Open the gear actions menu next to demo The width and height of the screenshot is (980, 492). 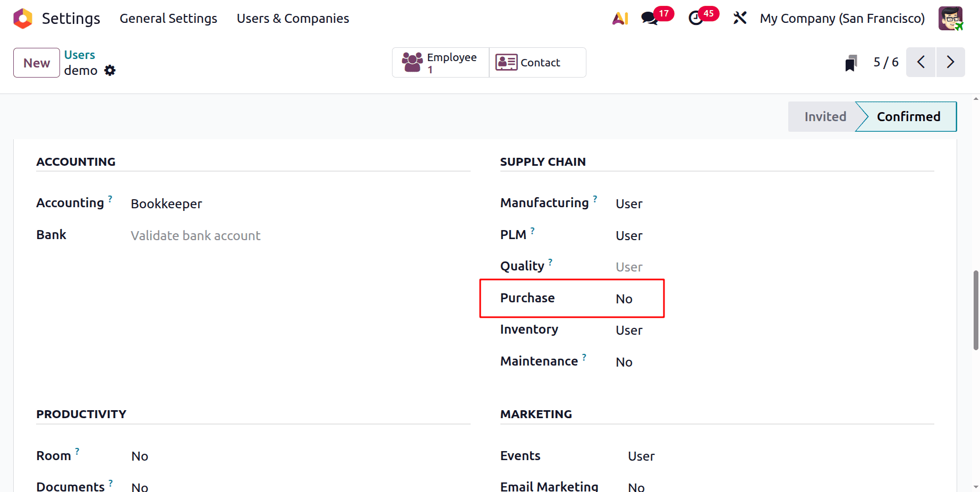coord(109,70)
